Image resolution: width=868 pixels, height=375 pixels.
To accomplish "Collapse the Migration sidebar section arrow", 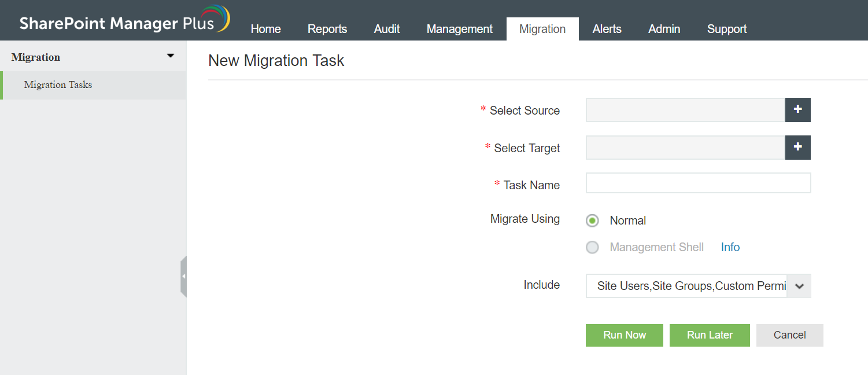I will [170, 56].
